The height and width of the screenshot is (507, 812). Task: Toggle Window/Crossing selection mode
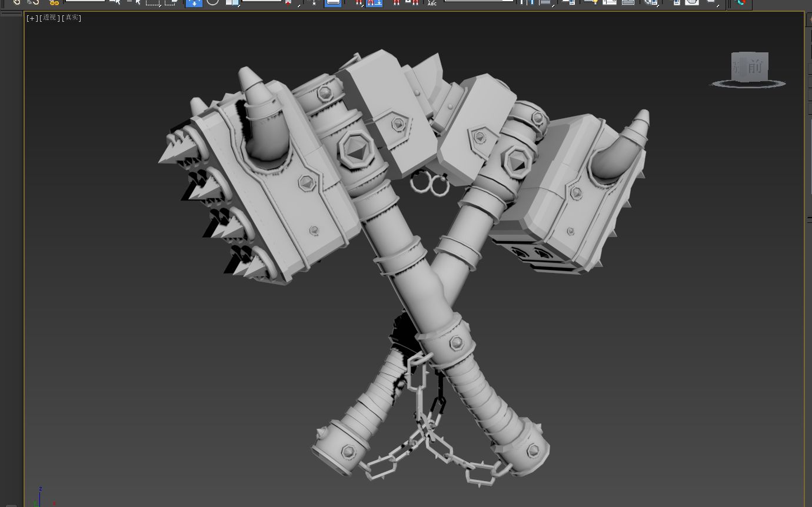pyautogui.click(x=171, y=2)
